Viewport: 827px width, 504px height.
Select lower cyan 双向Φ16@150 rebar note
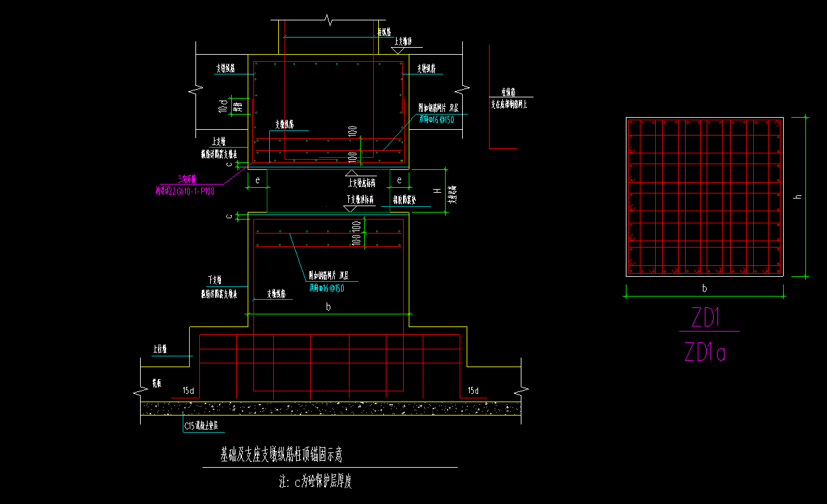tap(327, 288)
